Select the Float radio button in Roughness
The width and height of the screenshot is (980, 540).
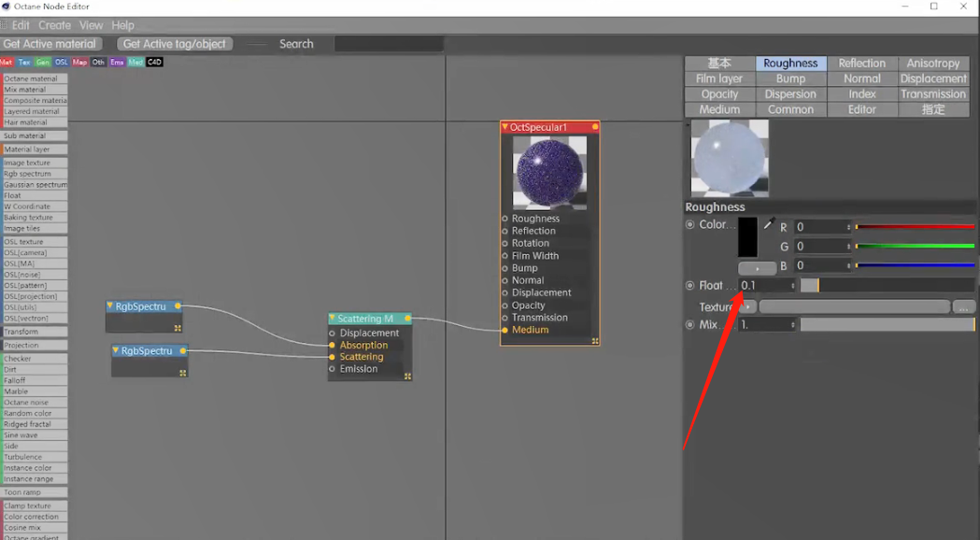[x=690, y=286]
